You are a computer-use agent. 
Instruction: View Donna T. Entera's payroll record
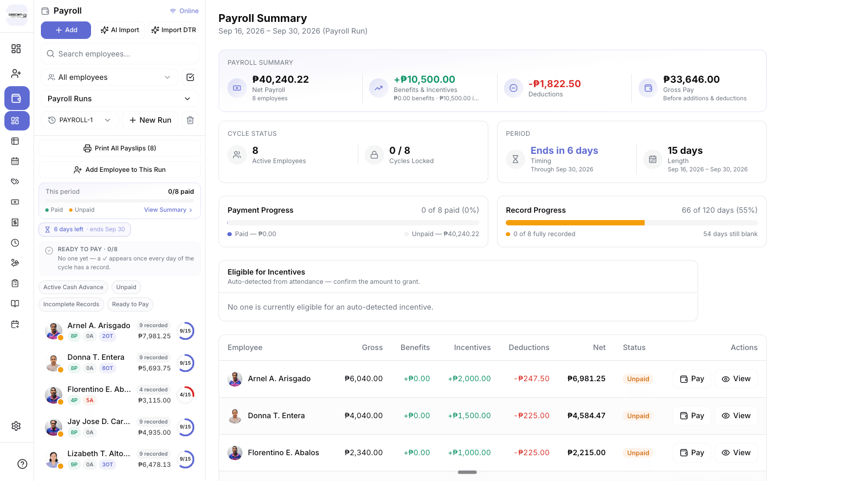pyautogui.click(x=736, y=416)
